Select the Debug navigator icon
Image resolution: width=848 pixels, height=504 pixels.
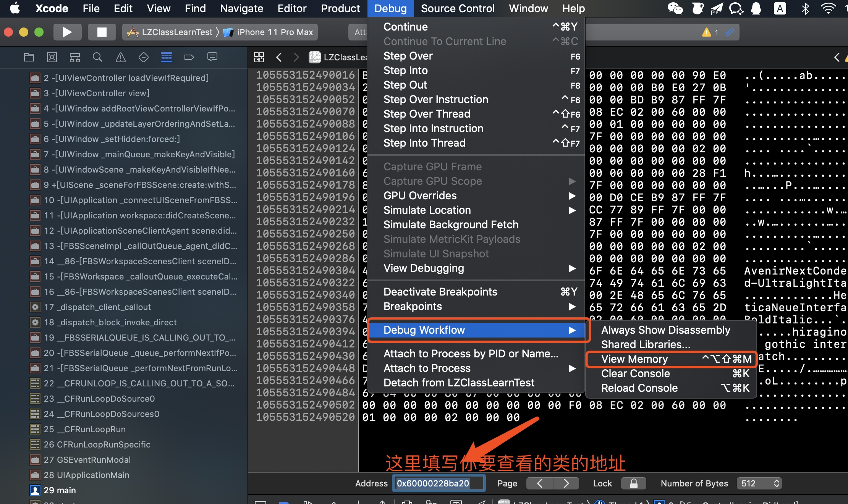pyautogui.click(x=167, y=57)
